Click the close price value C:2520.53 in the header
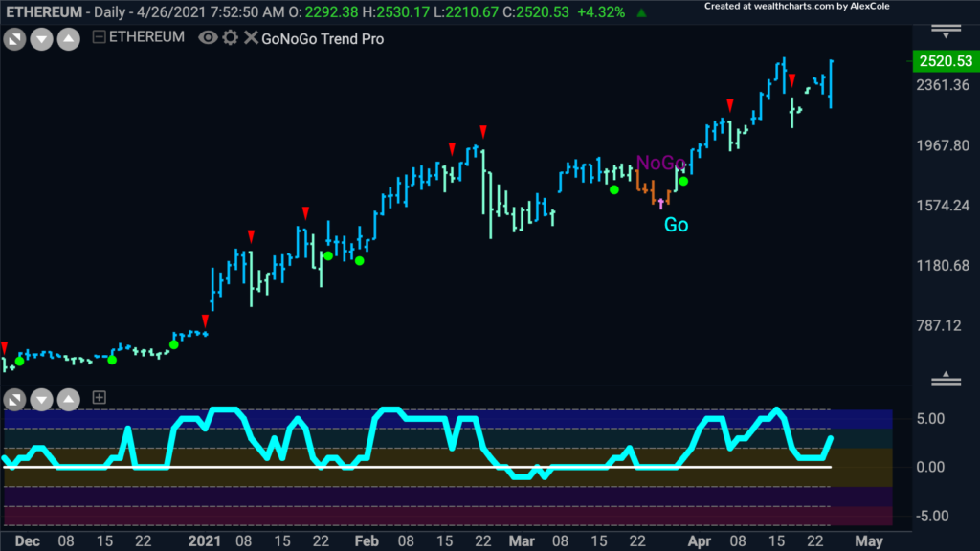This screenshot has height=551, width=980. click(537, 12)
